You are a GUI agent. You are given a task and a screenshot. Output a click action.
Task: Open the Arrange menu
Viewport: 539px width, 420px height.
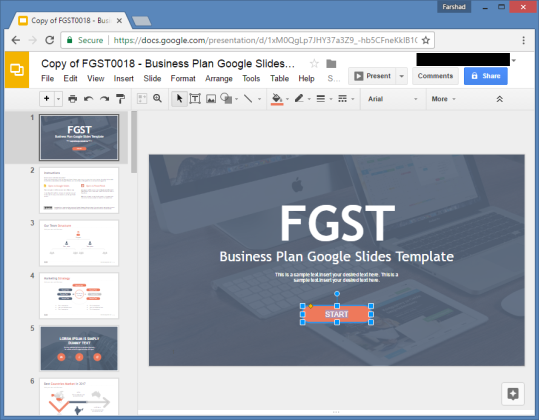click(219, 79)
